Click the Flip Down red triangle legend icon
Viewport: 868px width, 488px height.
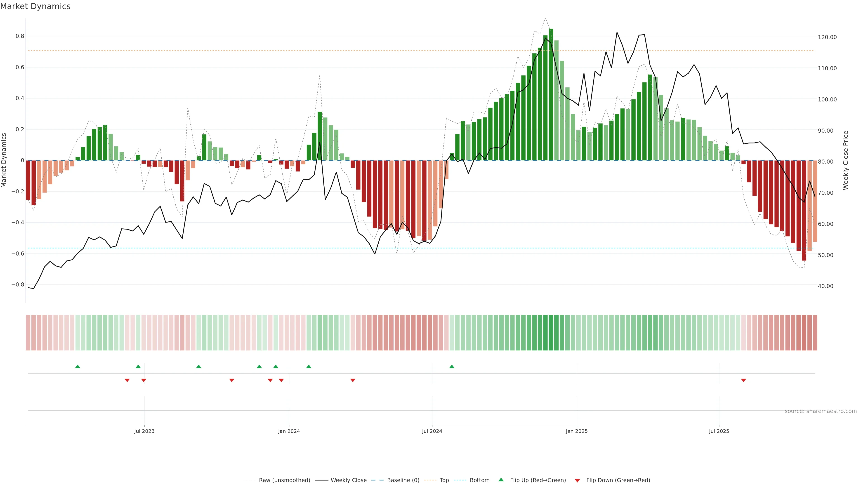[x=577, y=480]
